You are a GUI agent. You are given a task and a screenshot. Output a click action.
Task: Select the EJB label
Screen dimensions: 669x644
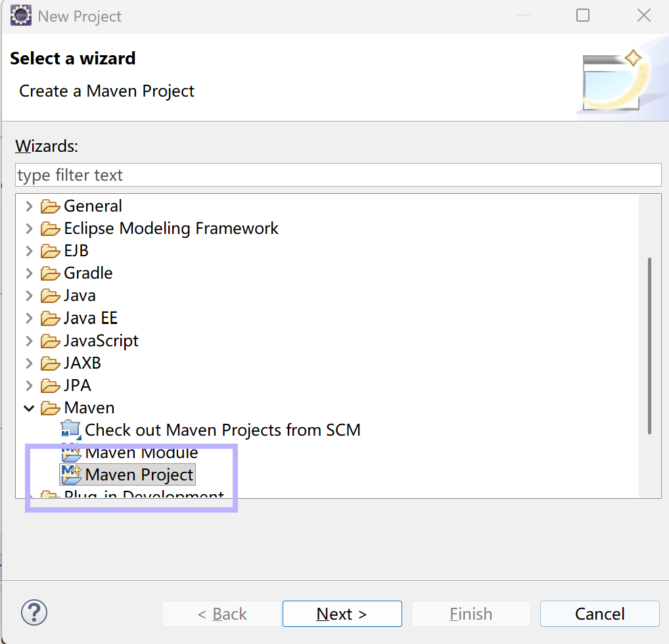(x=76, y=251)
